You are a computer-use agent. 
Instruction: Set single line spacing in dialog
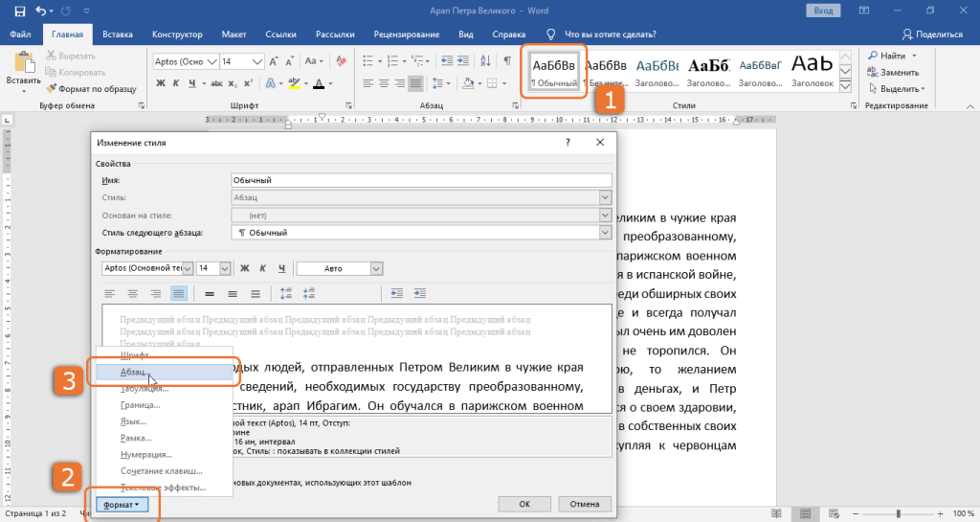pyautogui.click(x=210, y=293)
